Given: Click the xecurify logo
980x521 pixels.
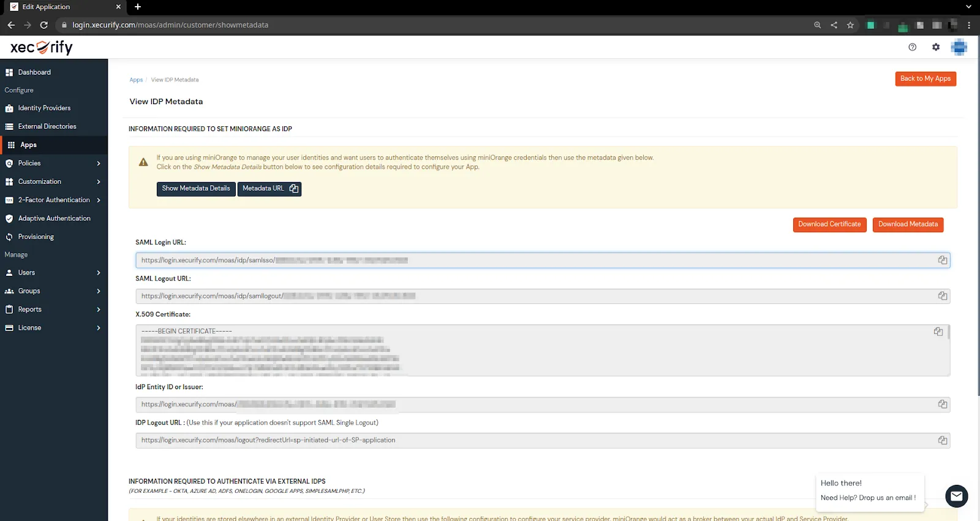Looking at the screenshot, I should [42, 47].
